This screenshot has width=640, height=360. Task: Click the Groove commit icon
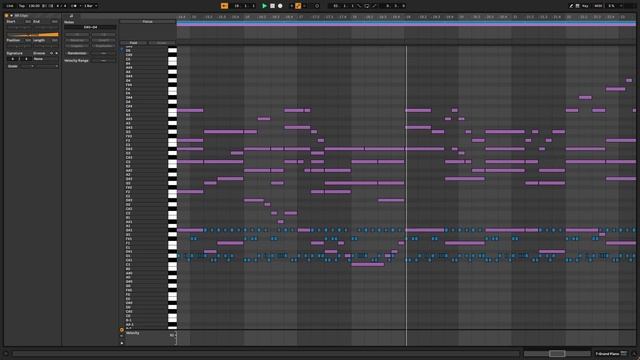coord(56,53)
